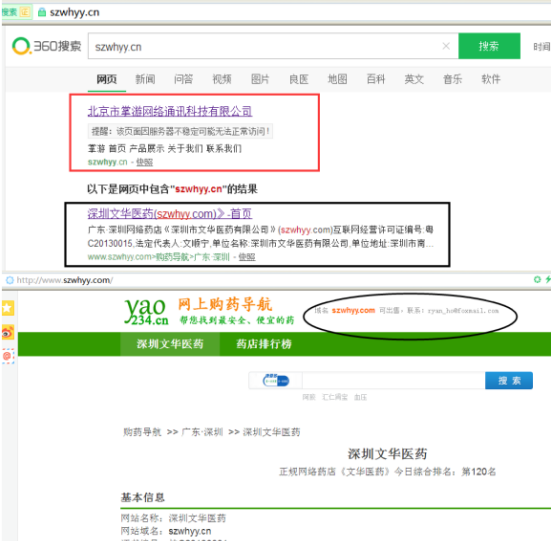Click the 基本信息 section heading
Screen dimensions: 551x541
point(143,497)
